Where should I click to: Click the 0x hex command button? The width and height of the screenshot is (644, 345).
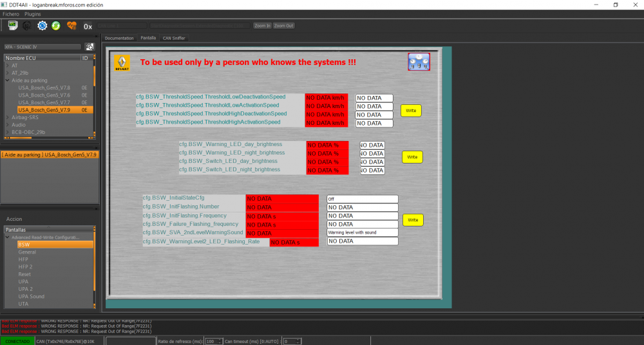[x=88, y=26]
